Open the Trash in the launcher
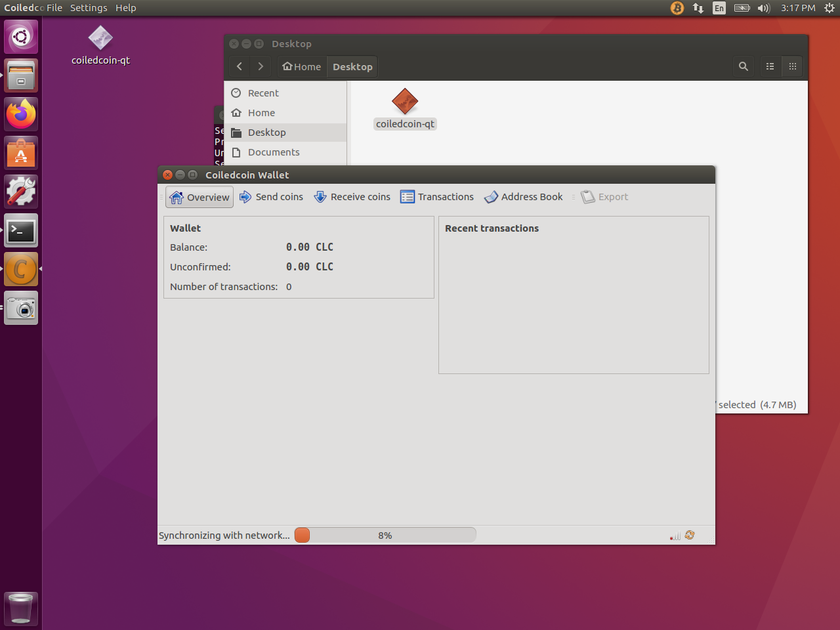840x630 pixels. click(x=21, y=608)
